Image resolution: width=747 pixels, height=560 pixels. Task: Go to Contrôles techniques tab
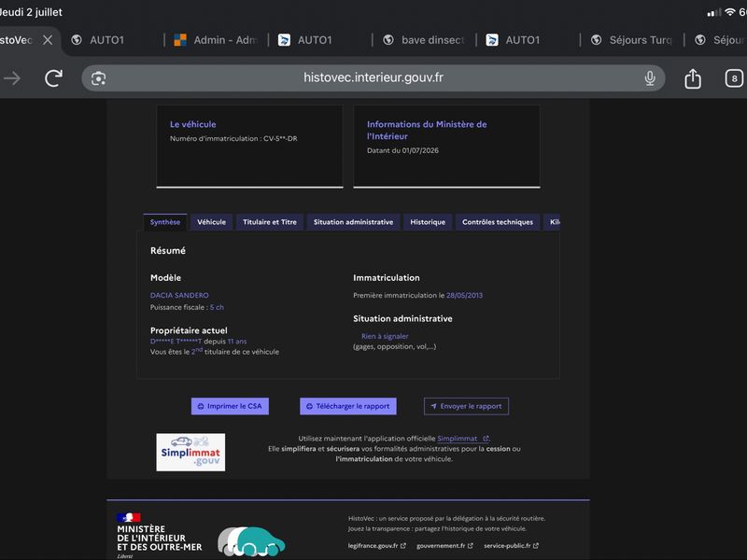coord(498,222)
